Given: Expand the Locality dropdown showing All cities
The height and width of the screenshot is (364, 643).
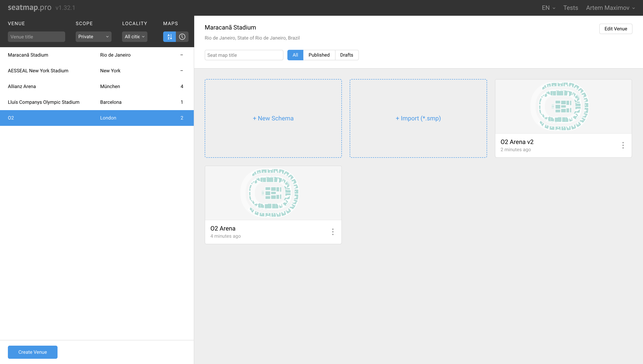Looking at the screenshot, I should [x=134, y=36].
